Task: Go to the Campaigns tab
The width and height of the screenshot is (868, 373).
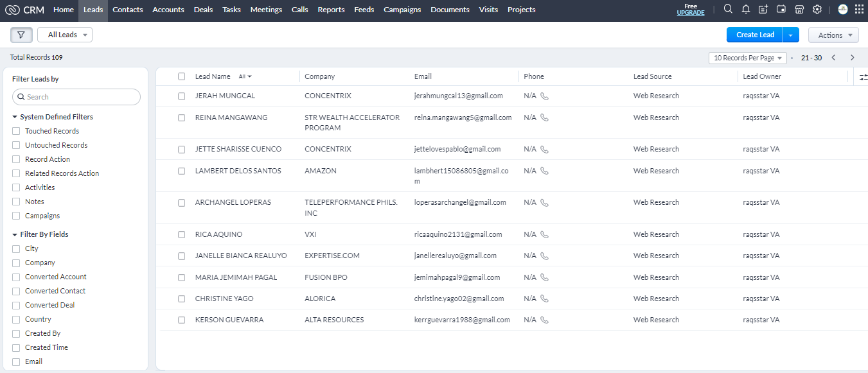Action: [402, 10]
